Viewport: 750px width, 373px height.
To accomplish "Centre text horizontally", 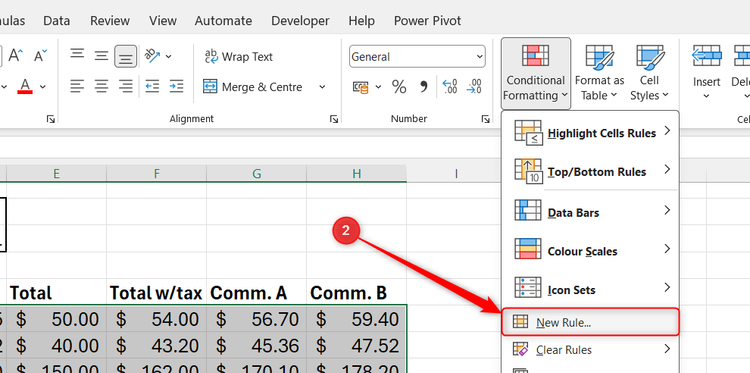I will click(x=101, y=87).
